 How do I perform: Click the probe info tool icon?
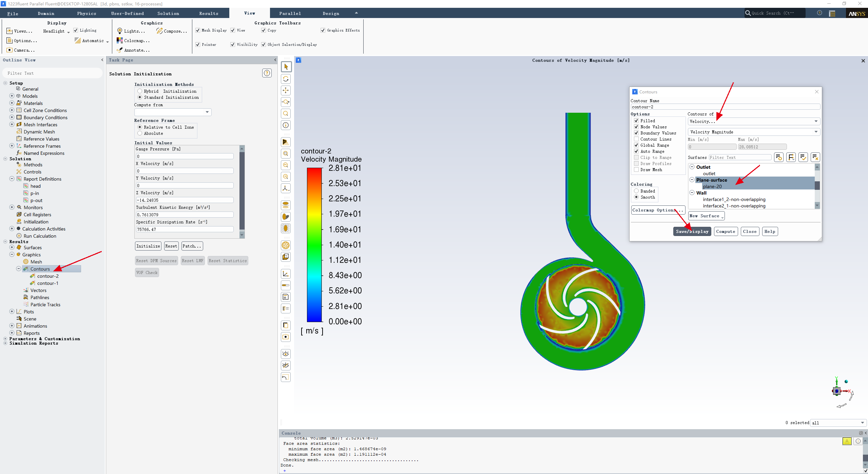point(286,125)
